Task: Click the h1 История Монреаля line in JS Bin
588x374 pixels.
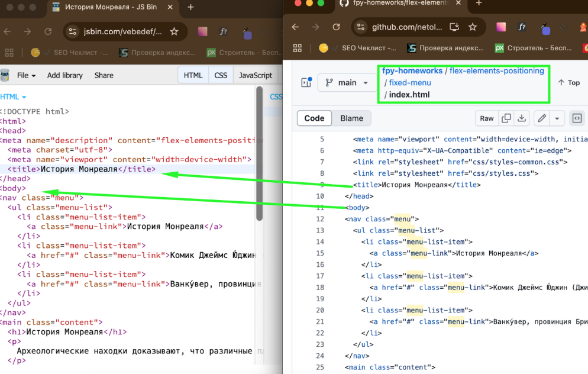Action: [67, 332]
